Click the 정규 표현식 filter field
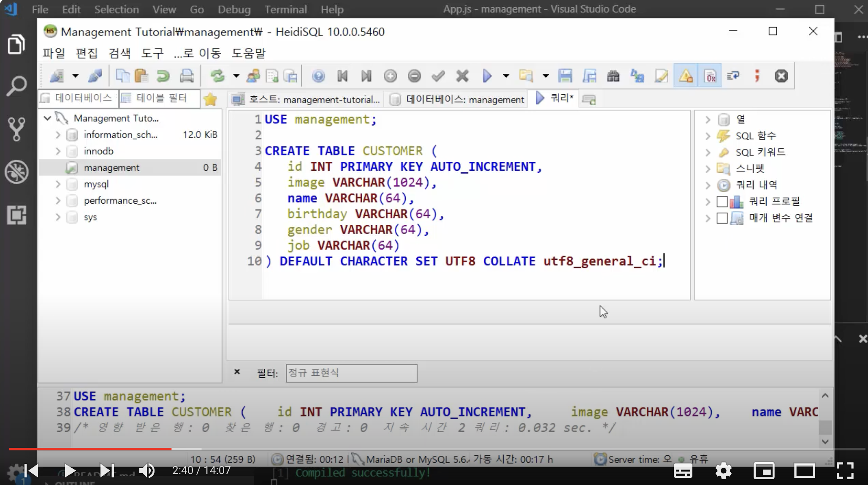 [351, 373]
